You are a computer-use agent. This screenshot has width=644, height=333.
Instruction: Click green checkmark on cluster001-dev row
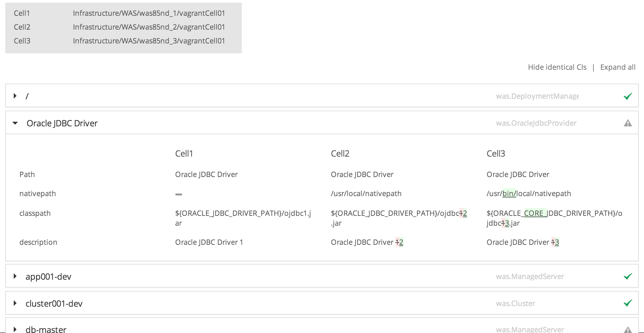click(628, 303)
